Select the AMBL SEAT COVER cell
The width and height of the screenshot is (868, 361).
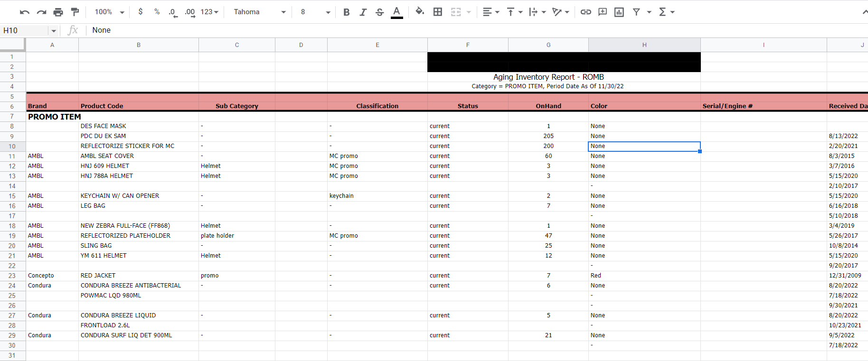pos(139,156)
